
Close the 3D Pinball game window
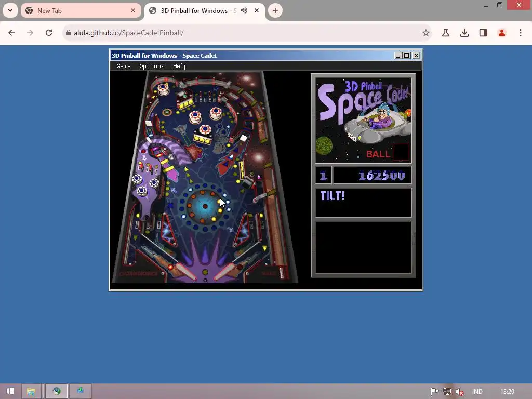pos(416,56)
